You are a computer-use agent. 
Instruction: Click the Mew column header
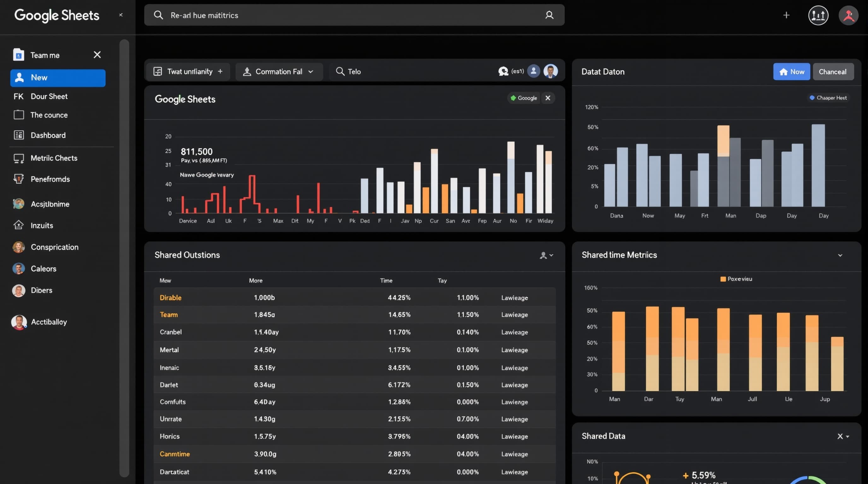[x=165, y=280]
